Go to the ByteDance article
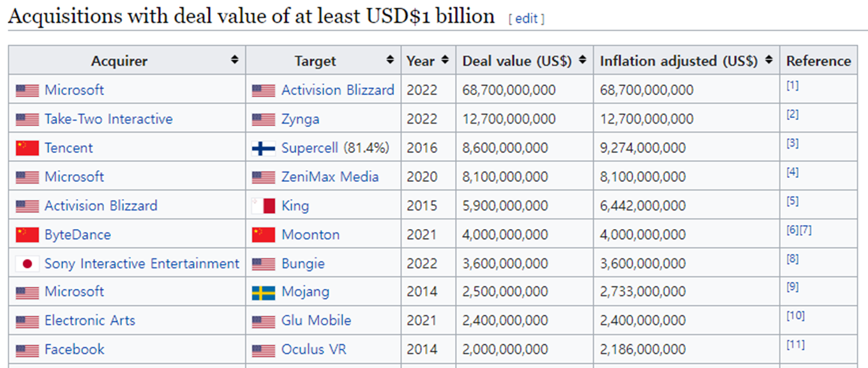The image size is (868, 368). click(x=77, y=235)
